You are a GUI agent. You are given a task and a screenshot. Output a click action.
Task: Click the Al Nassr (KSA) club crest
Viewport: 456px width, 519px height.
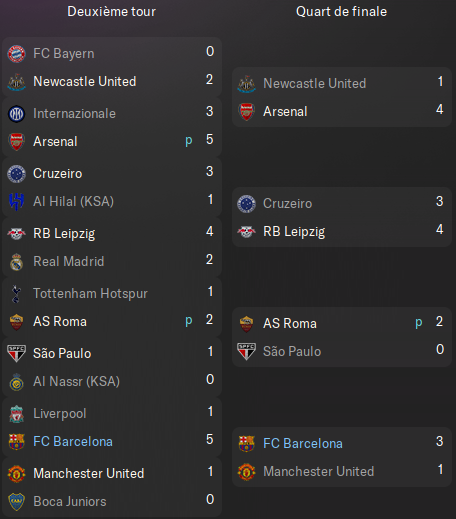click(x=16, y=382)
